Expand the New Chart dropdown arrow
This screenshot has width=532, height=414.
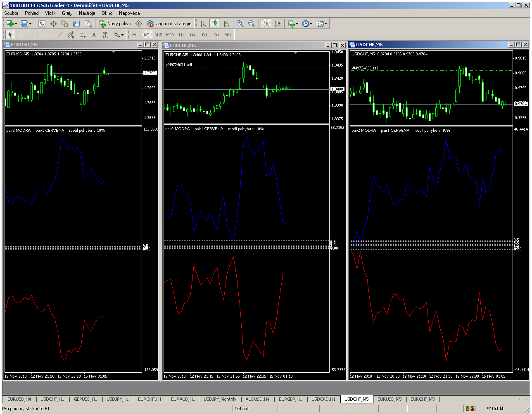point(16,24)
